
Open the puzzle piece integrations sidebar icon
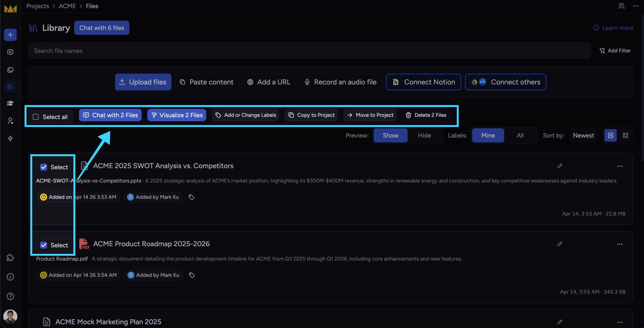(10, 258)
